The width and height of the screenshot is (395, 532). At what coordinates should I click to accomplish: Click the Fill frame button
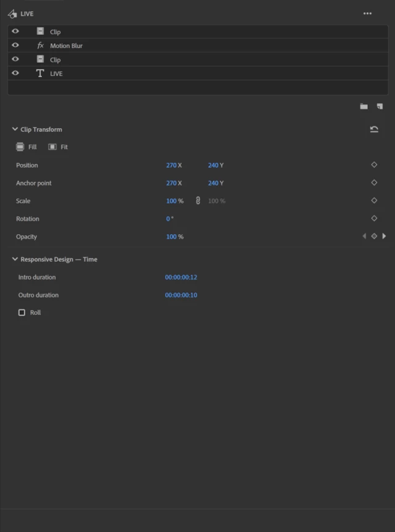[26, 147]
